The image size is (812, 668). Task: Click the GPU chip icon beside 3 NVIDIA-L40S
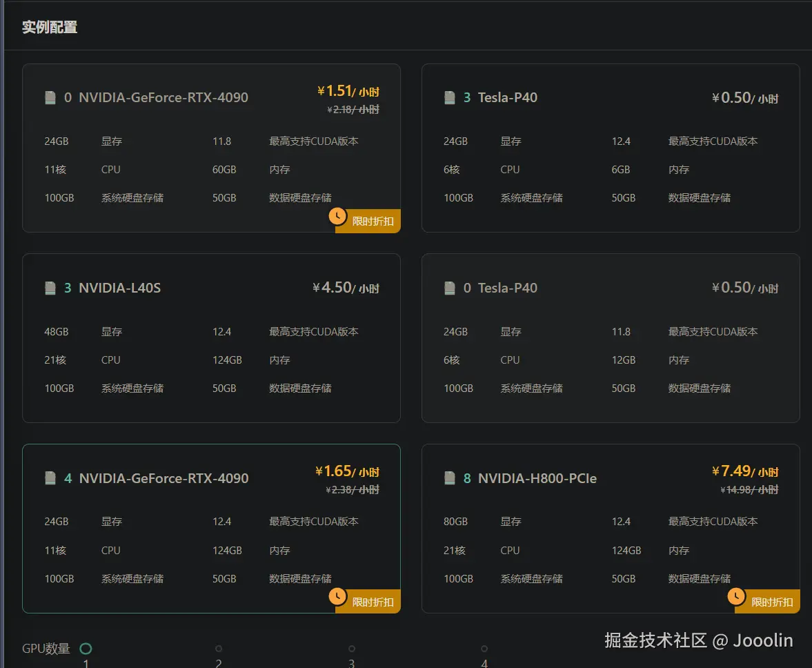tap(50, 288)
